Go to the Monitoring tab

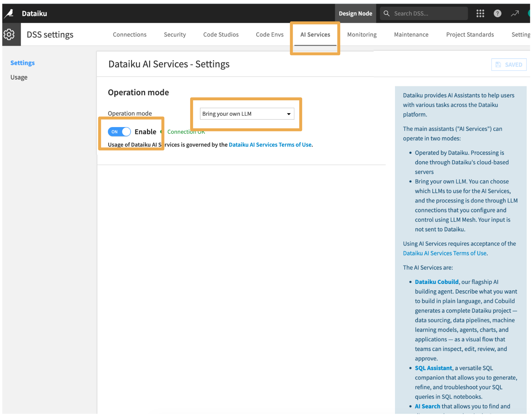coord(362,34)
